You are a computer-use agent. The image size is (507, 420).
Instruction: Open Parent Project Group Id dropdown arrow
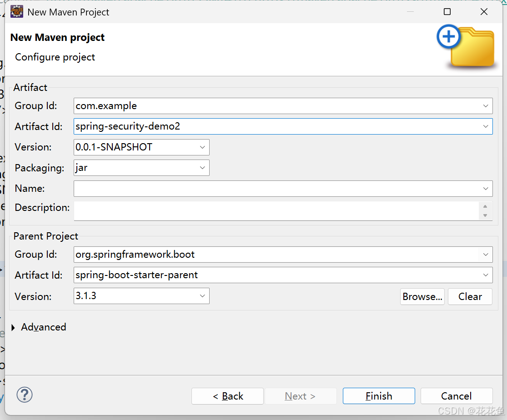point(485,255)
